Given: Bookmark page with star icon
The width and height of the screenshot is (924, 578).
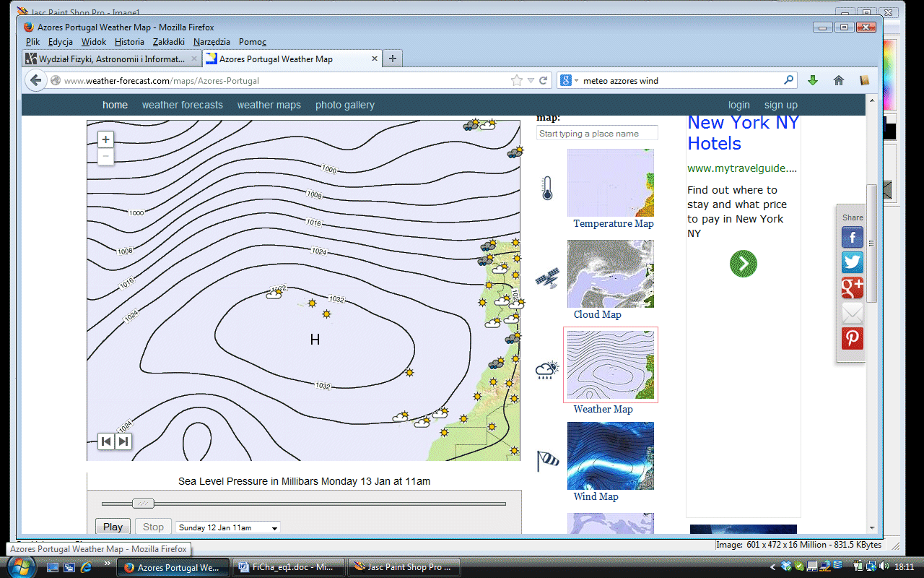Looking at the screenshot, I should tap(516, 81).
